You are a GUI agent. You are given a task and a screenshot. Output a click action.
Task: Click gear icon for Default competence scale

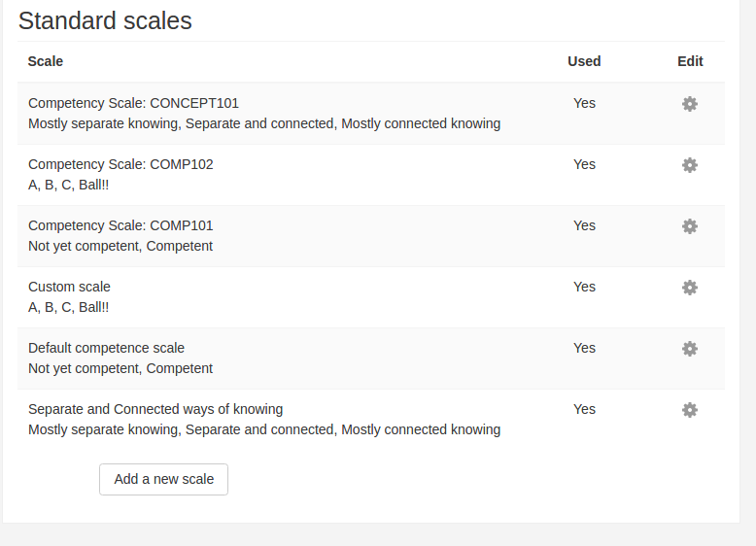coord(690,349)
